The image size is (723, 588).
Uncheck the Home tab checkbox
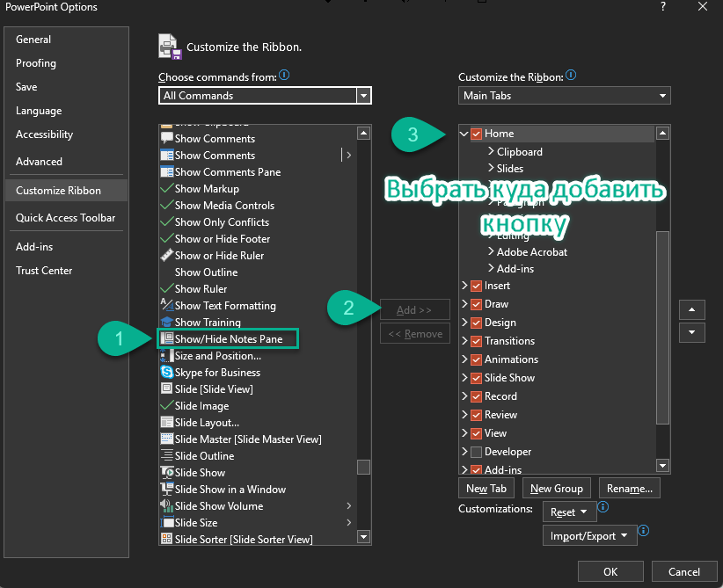click(x=477, y=134)
